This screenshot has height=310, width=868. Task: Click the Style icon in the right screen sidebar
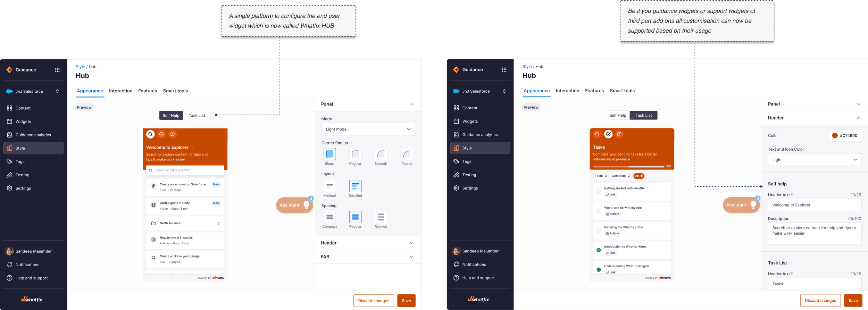click(456, 148)
